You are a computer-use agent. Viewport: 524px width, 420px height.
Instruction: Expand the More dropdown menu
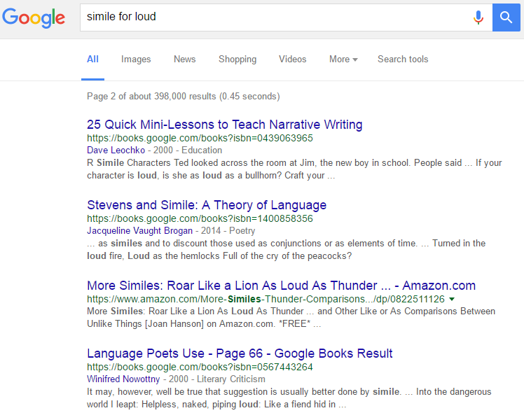pos(343,59)
